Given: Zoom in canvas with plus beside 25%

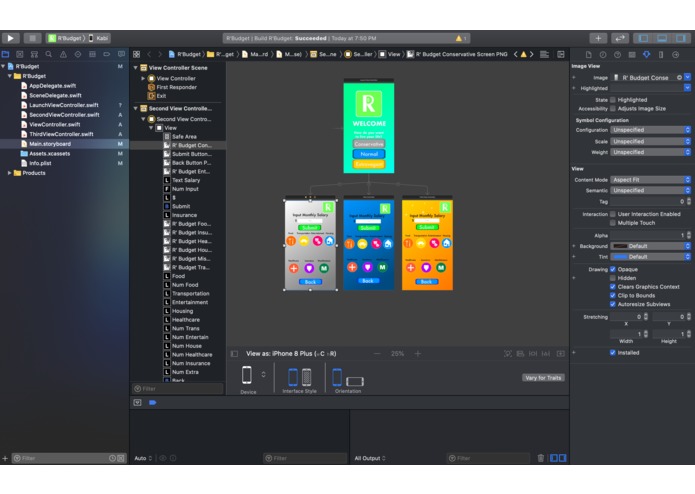Looking at the screenshot, I should point(418,354).
